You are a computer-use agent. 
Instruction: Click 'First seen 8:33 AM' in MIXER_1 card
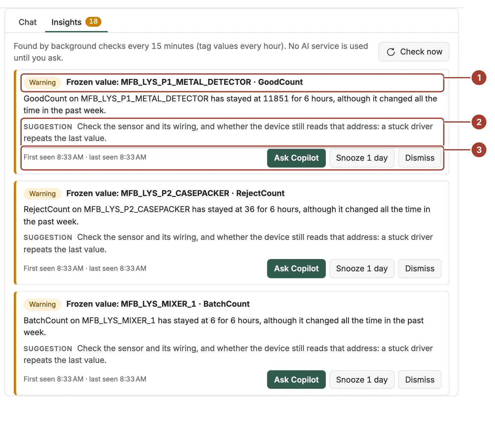53,379
